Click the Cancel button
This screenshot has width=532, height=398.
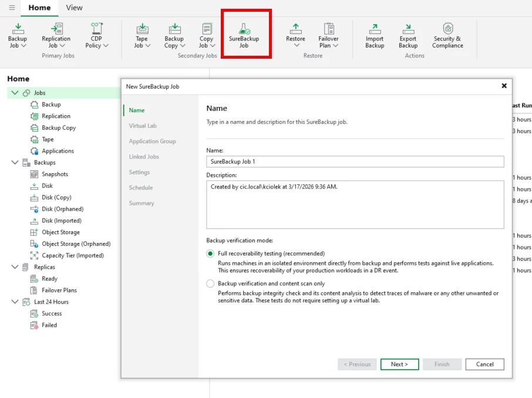(484, 364)
